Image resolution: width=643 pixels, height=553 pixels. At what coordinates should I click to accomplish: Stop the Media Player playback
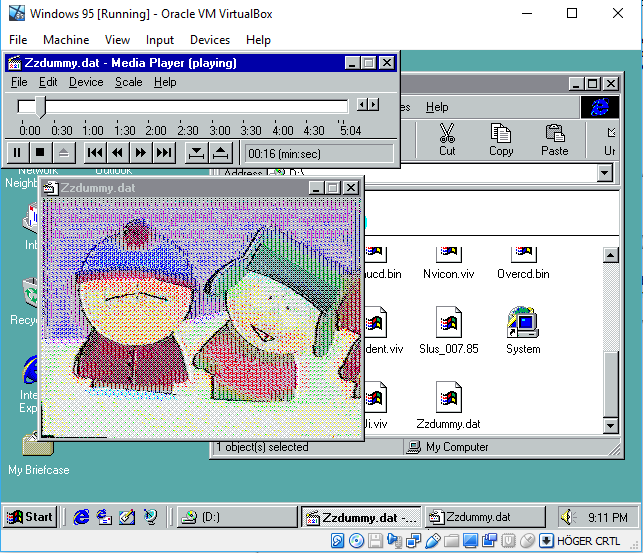coord(40,153)
